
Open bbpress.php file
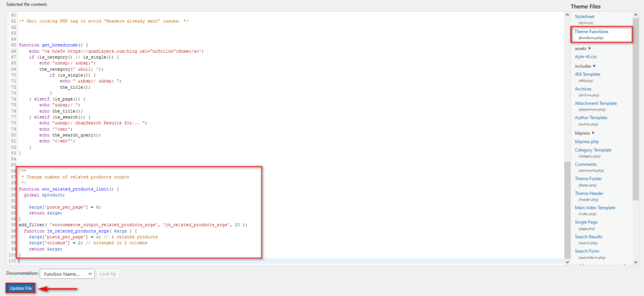click(587, 141)
